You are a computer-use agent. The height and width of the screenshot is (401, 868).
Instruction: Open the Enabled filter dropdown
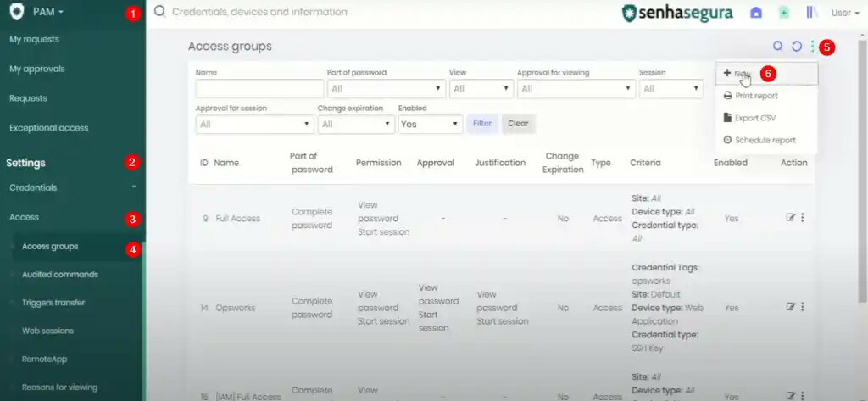pyautogui.click(x=431, y=124)
